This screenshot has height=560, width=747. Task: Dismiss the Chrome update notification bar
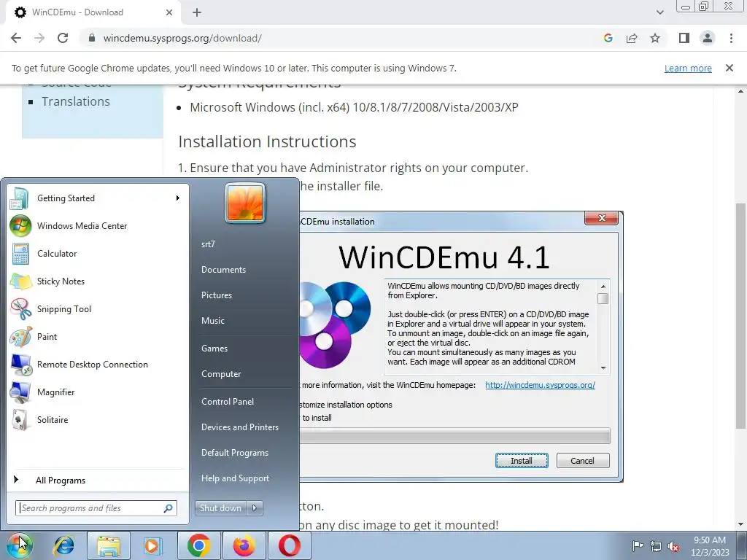pos(729,68)
